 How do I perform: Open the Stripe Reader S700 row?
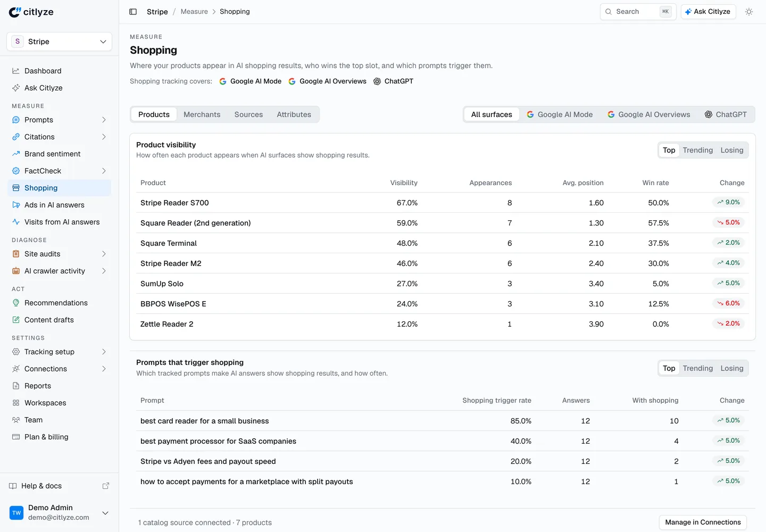[442, 203]
